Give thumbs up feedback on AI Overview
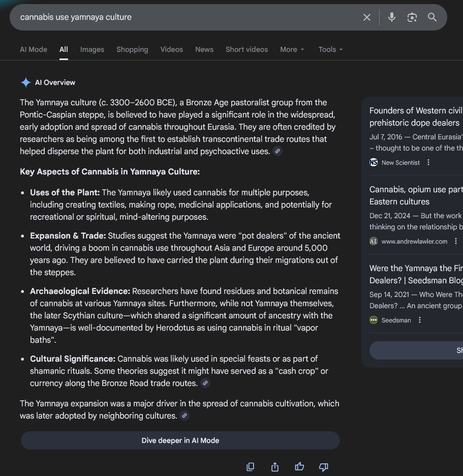463x476 pixels. pos(299,466)
